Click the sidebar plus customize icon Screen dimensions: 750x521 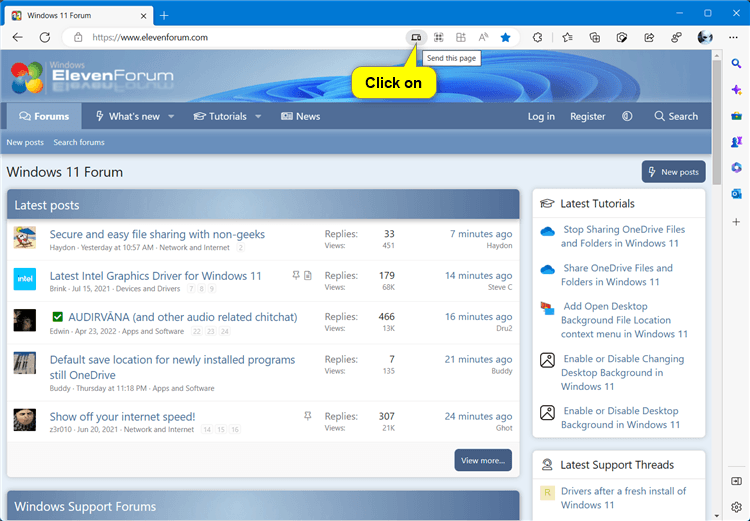[x=736, y=222]
